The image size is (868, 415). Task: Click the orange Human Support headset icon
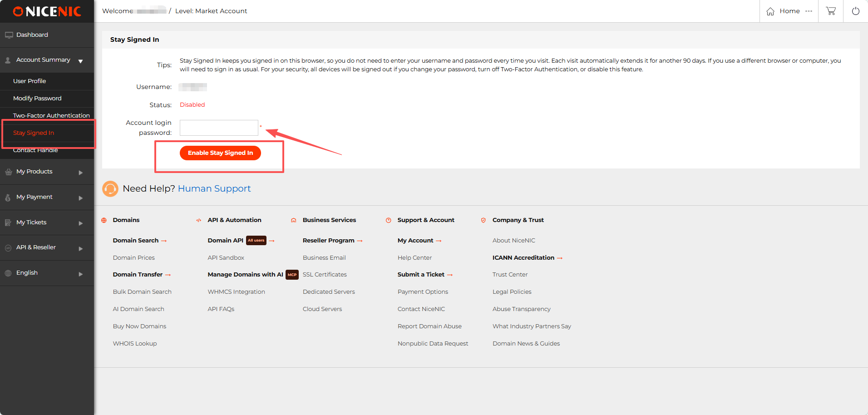point(110,188)
